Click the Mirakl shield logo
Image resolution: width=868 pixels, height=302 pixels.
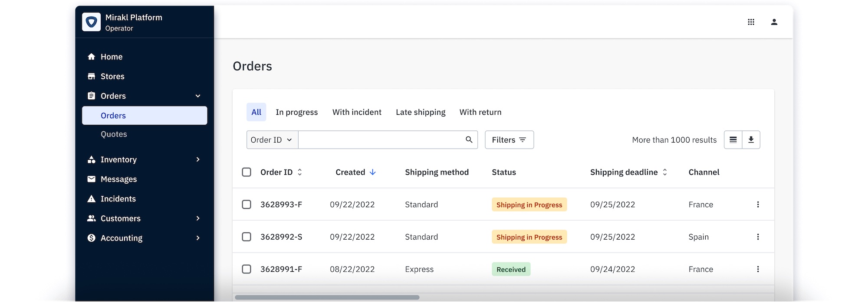click(x=91, y=22)
